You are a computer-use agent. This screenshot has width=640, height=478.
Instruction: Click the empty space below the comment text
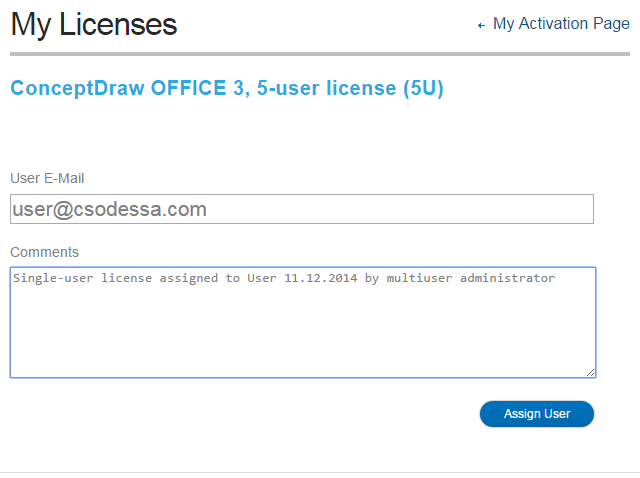coord(300,335)
